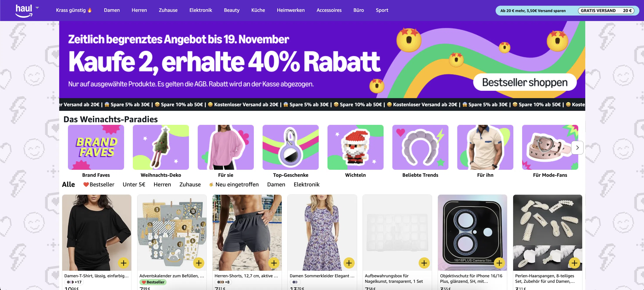
Task: Show next categories with carousel chevron
Action: pos(577,148)
